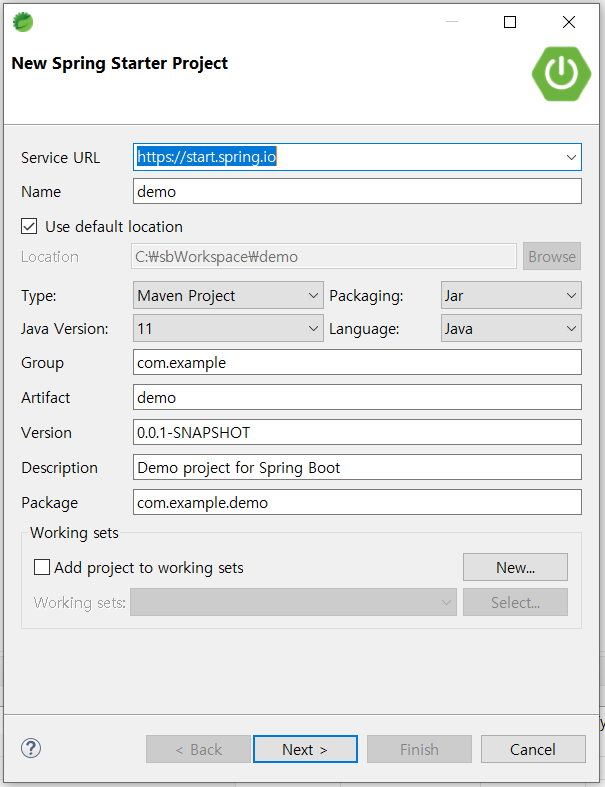Click the "Language:" label
The height and width of the screenshot is (787, 605).
(x=364, y=329)
